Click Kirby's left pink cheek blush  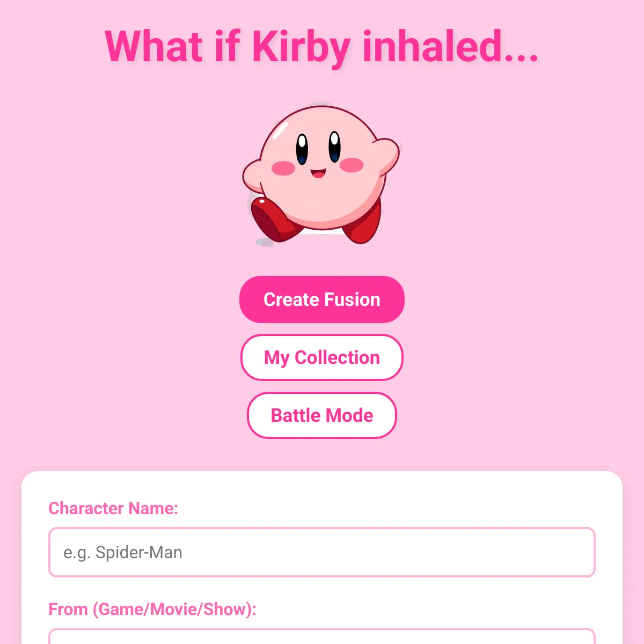[x=283, y=169]
